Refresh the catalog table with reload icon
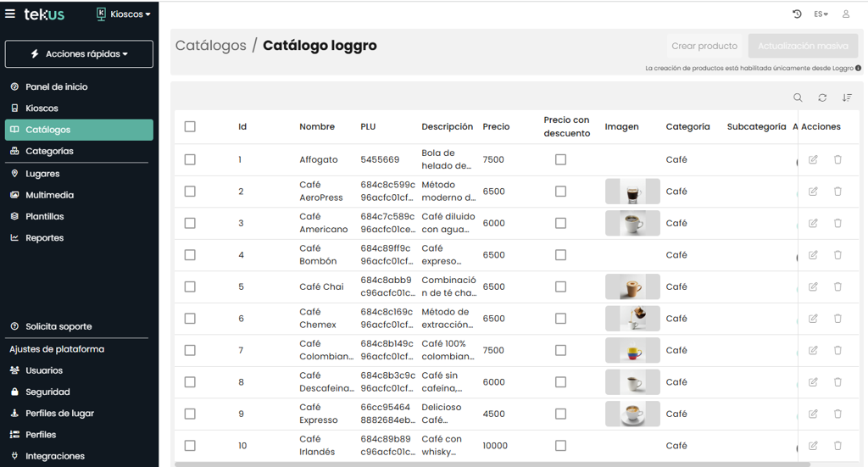Screen dimensions: 868x467 822,97
